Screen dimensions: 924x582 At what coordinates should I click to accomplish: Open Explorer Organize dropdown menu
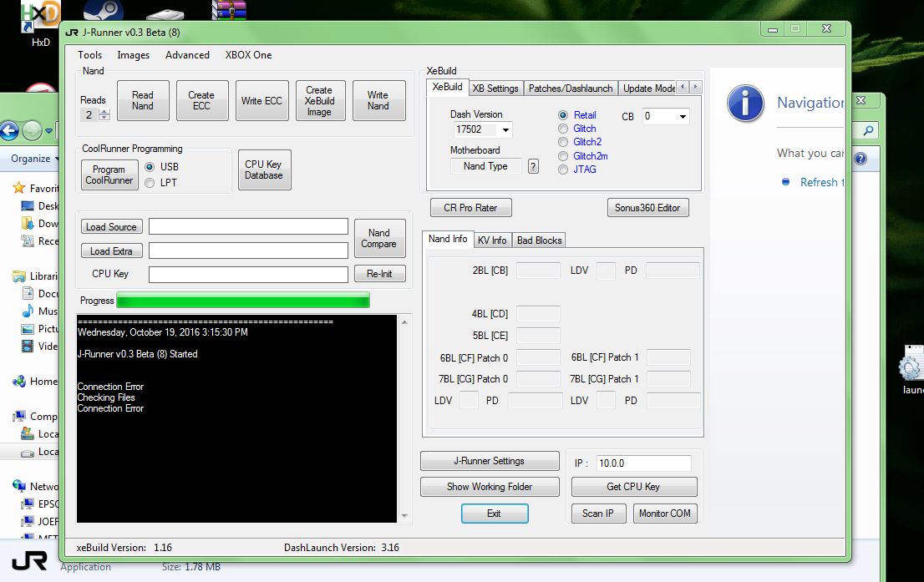(x=35, y=159)
